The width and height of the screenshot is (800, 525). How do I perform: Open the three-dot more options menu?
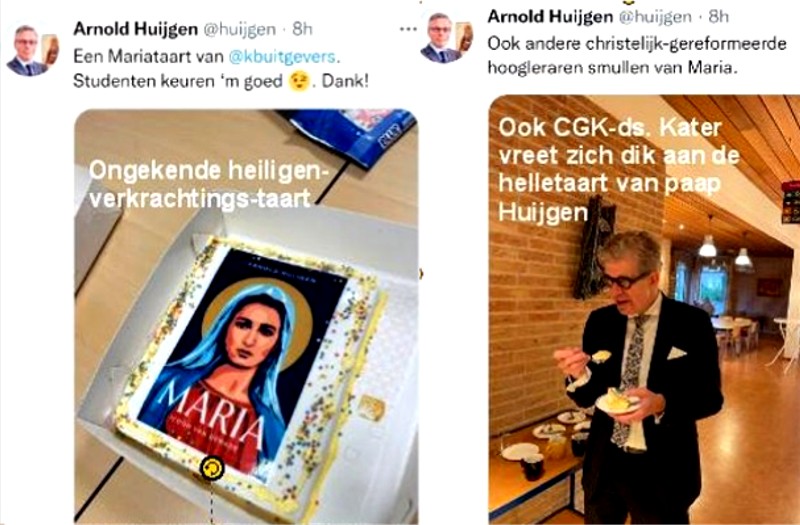[408, 29]
